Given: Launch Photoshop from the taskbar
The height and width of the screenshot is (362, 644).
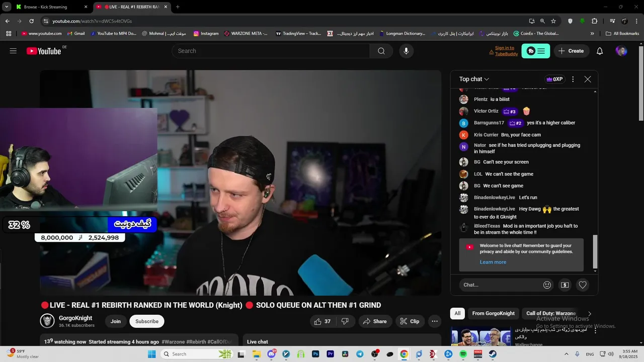Looking at the screenshot, I should tap(315, 354).
